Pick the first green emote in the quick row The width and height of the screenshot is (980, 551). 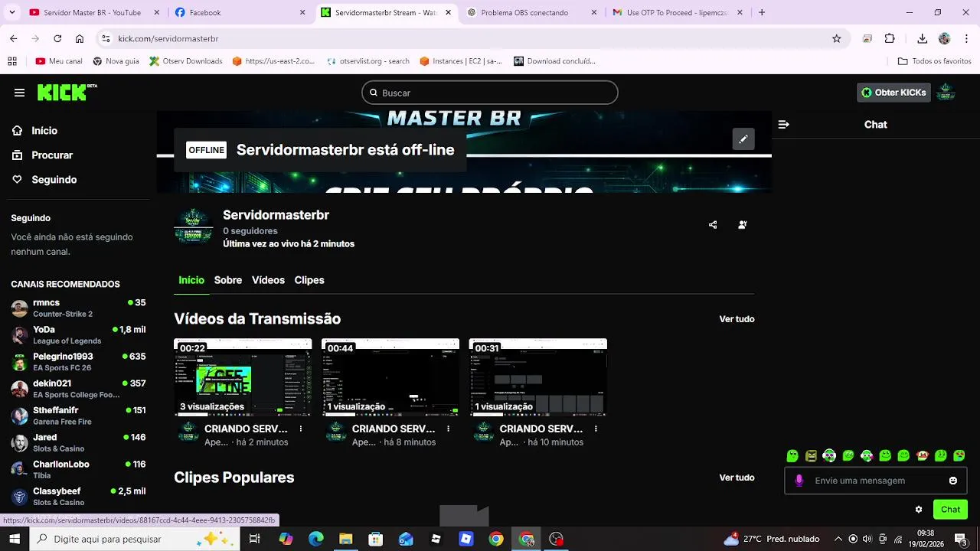point(792,456)
